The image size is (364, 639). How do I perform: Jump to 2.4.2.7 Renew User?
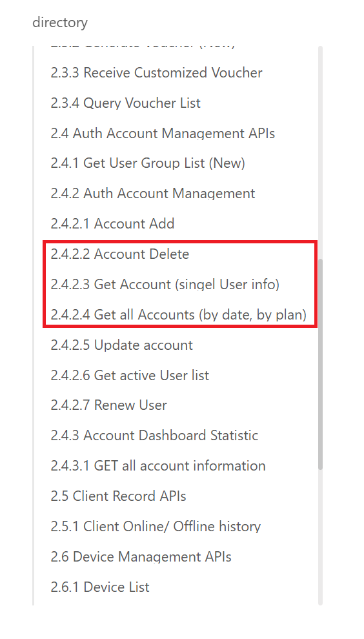[x=108, y=405]
